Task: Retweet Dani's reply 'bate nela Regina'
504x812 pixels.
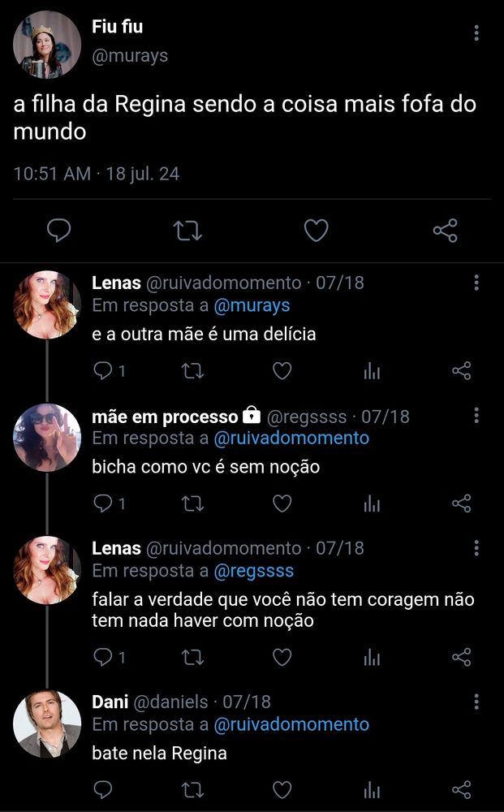Action: click(x=193, y=790)
